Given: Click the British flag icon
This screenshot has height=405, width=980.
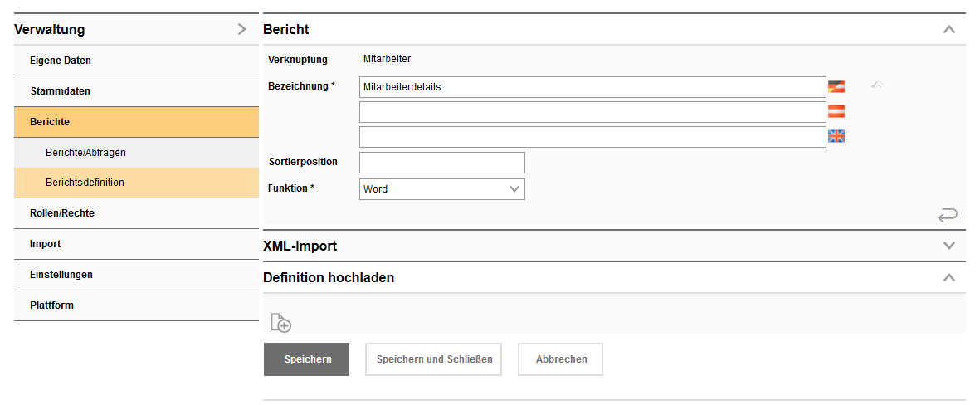Looking at the screenshot, I should pyautogui.click(x=836, y=136).
